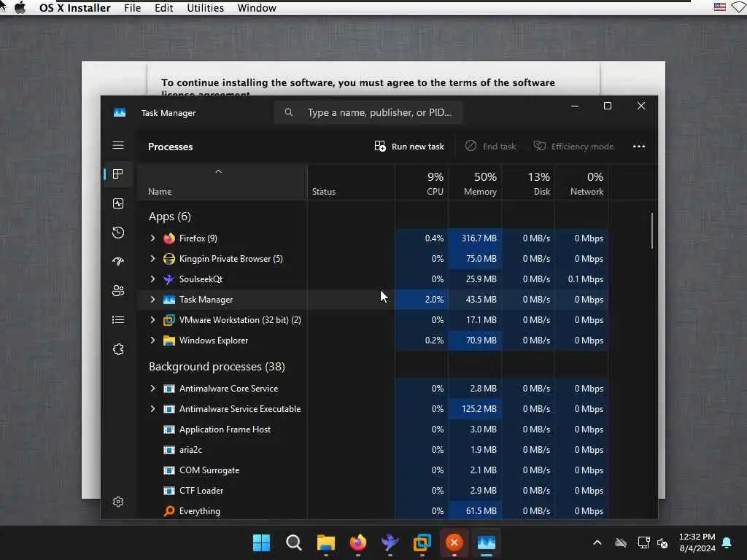Image resolution: width=747 pixels, height=560 pixels.
Task: Open the three-dot more options menu
Action: point(639,147)
